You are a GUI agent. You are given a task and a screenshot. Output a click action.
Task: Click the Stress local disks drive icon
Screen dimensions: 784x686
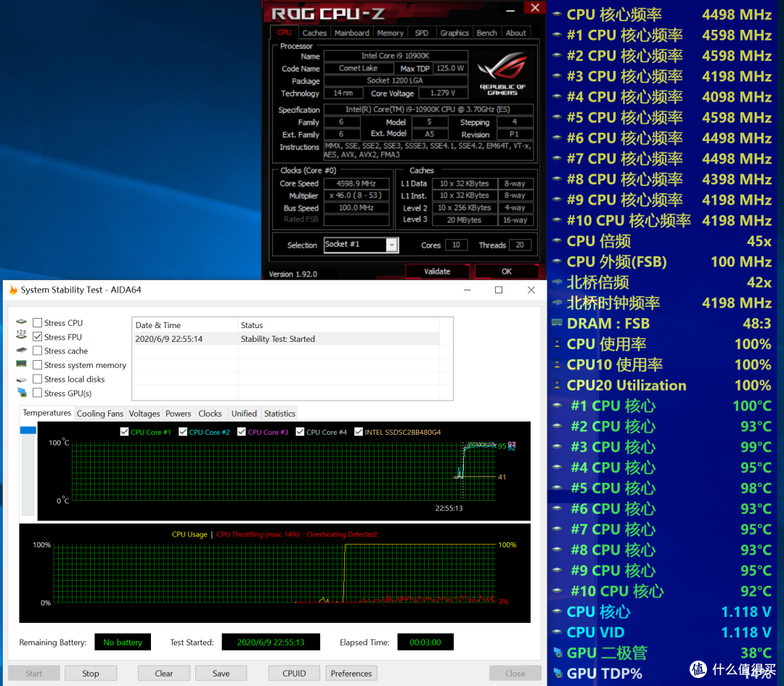(22, 380)
